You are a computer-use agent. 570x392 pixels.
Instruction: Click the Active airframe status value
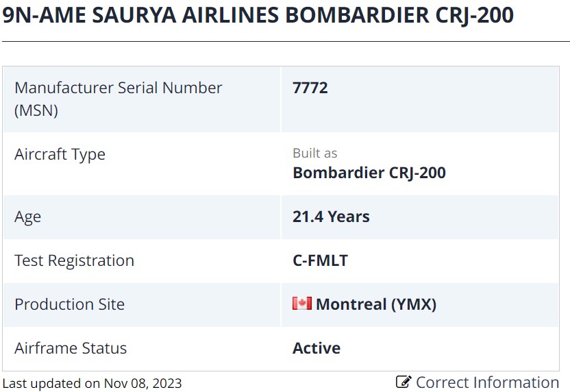tap(317, 348)
